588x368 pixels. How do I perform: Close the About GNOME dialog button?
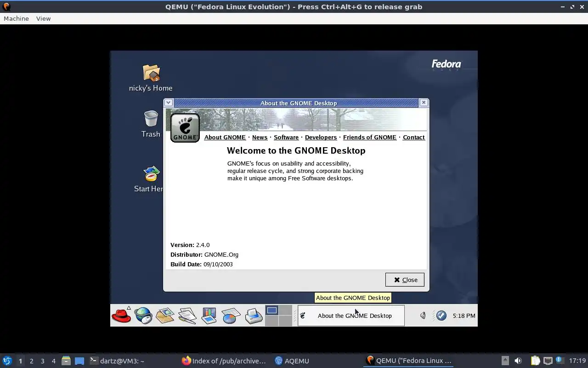point(405,280)
